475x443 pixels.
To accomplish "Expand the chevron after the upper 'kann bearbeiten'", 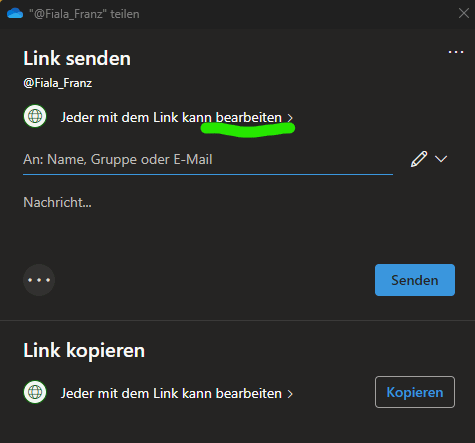I will tap(290, 118).
